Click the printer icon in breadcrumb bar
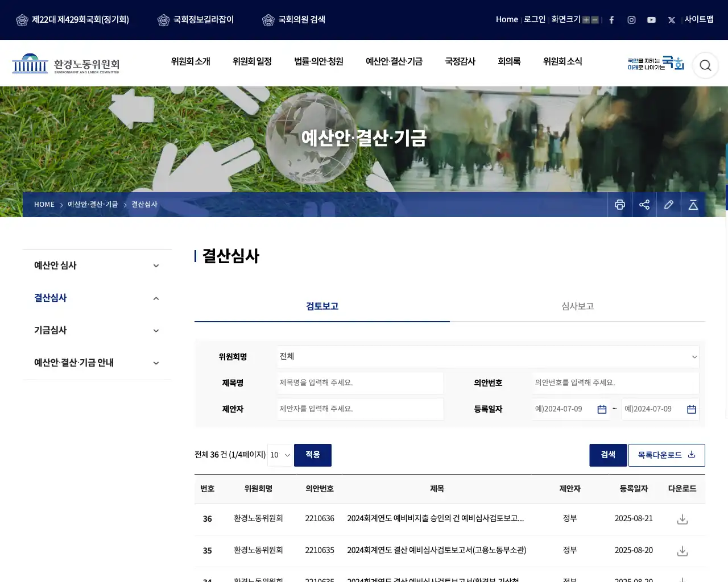The height and width of the screenshot is (582, 728). (620, 205)
